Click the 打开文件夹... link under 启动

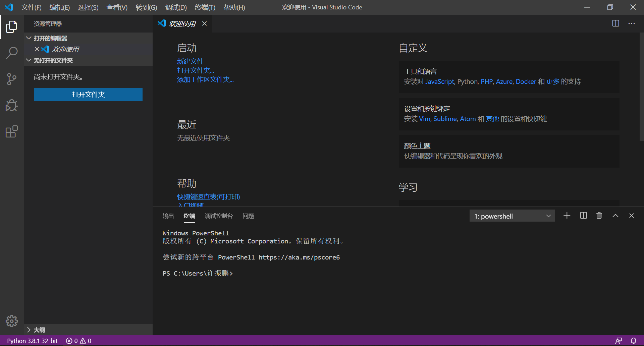click(196, 70)
